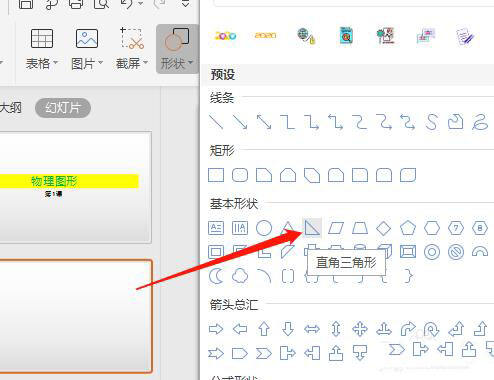Select the double bracket shape

tap(288, 276)
